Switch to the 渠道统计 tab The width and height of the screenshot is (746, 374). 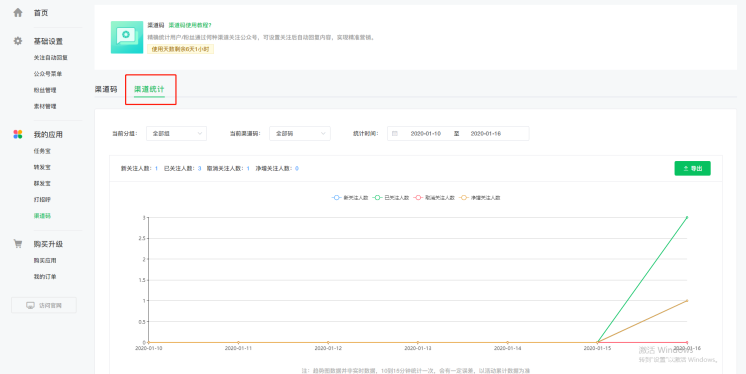coord(149,89)
